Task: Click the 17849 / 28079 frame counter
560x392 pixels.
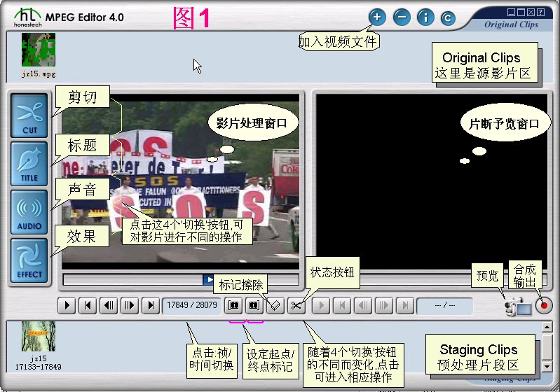Action: pyautogui.click(x=191, y=306)
